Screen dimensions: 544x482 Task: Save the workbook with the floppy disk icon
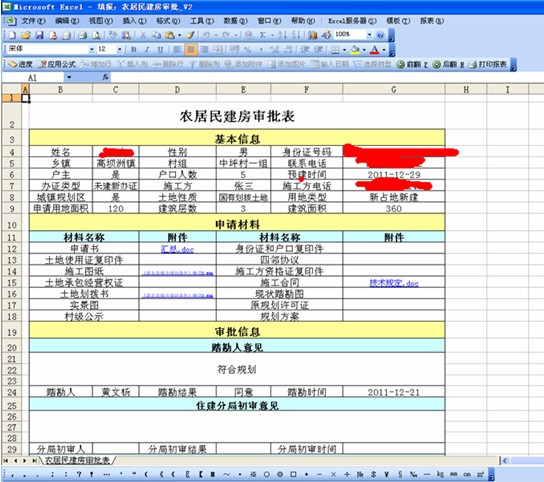(x=39, y=35)
